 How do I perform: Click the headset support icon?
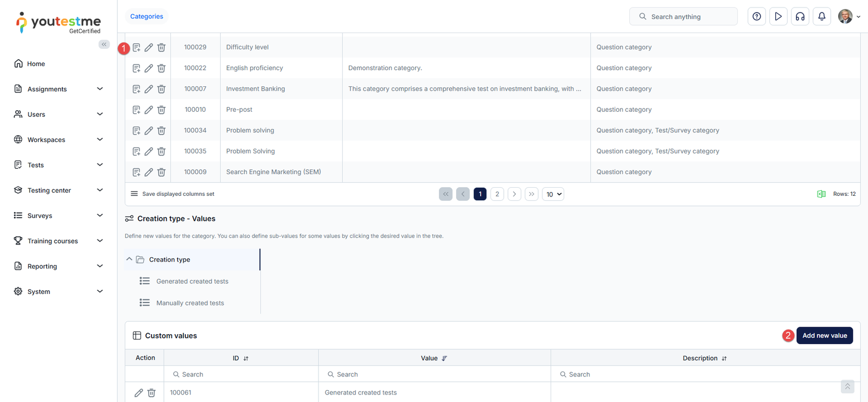(x=800, y=17)
